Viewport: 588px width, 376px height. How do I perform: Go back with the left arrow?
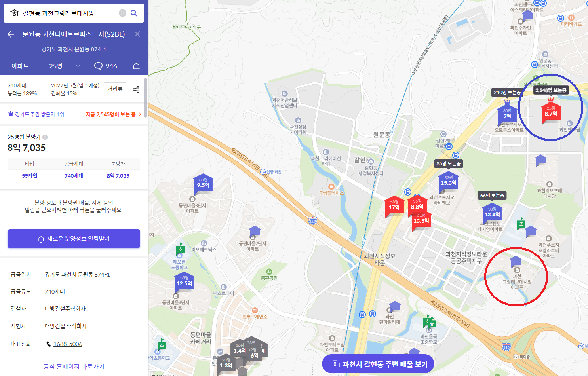click(11, 34)
